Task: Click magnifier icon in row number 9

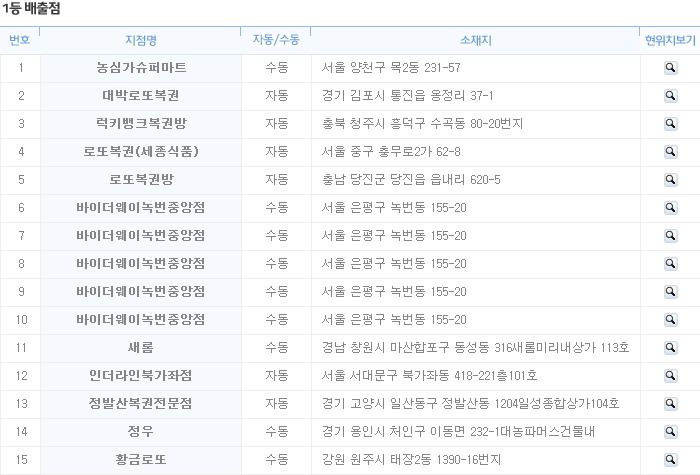Action: click(x=670, y=292)
